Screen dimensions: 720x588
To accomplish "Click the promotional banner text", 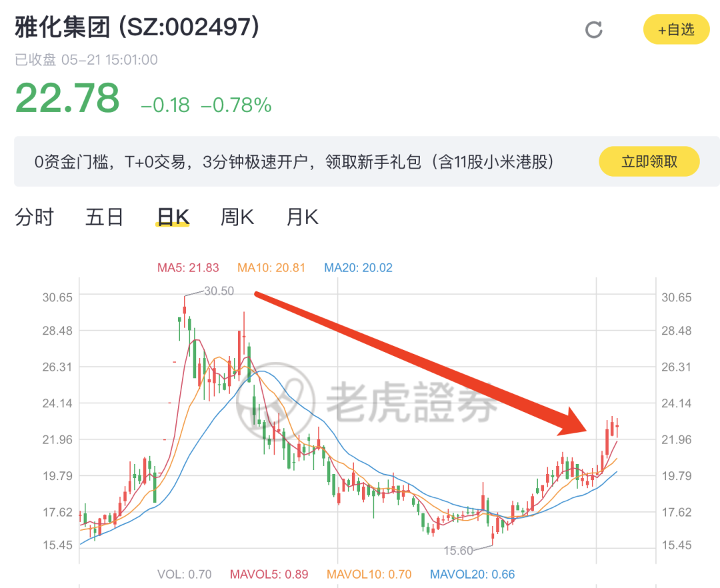I will tap(295, 161).
